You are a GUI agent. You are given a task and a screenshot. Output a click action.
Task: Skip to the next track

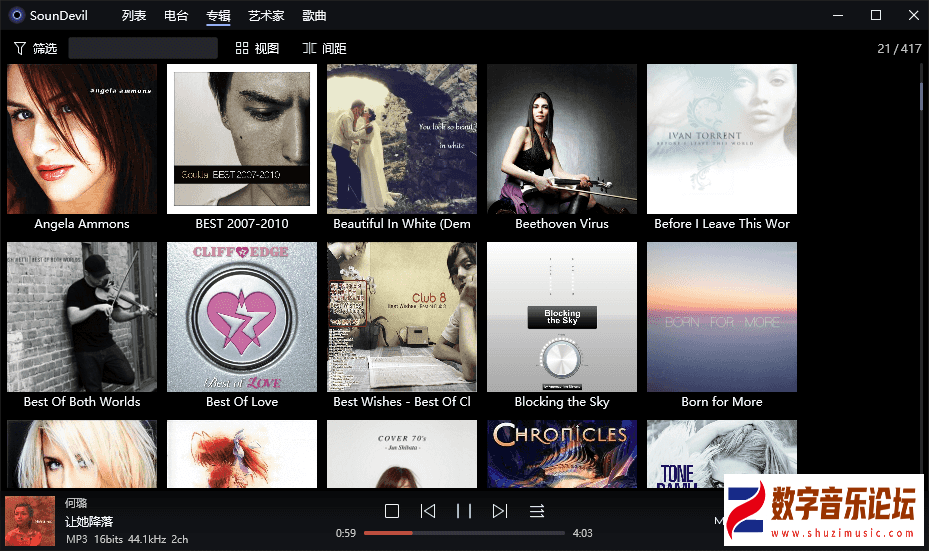[x=500, y=511]
